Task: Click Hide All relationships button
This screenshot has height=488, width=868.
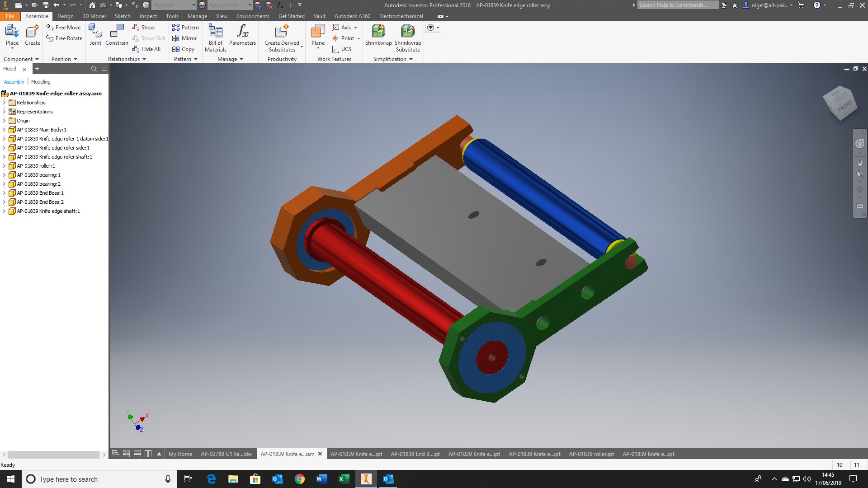Action: click(147, 49)
